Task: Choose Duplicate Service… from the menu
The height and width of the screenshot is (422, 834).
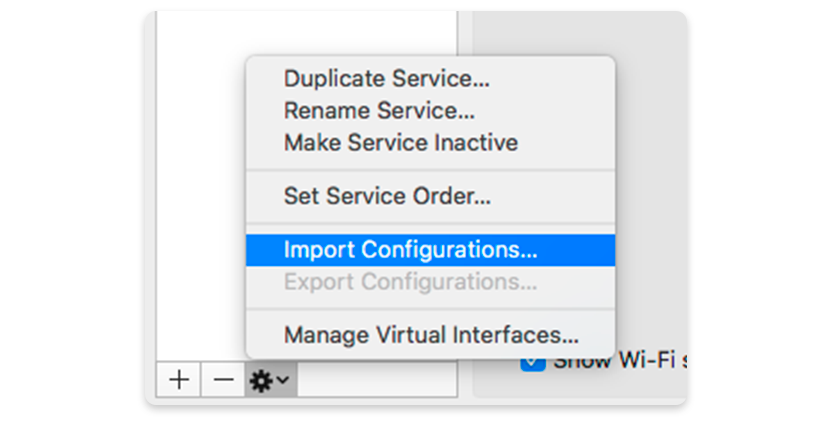Action: [386, 78]
